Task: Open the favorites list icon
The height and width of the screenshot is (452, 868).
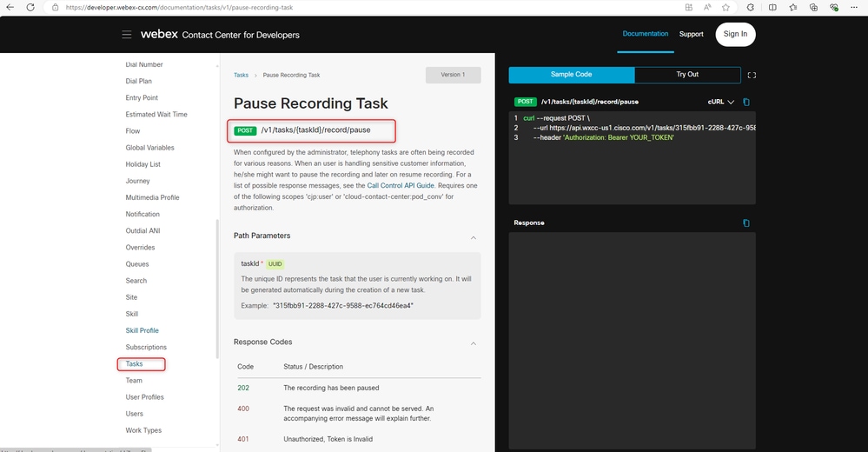Action: coord(793,7)
